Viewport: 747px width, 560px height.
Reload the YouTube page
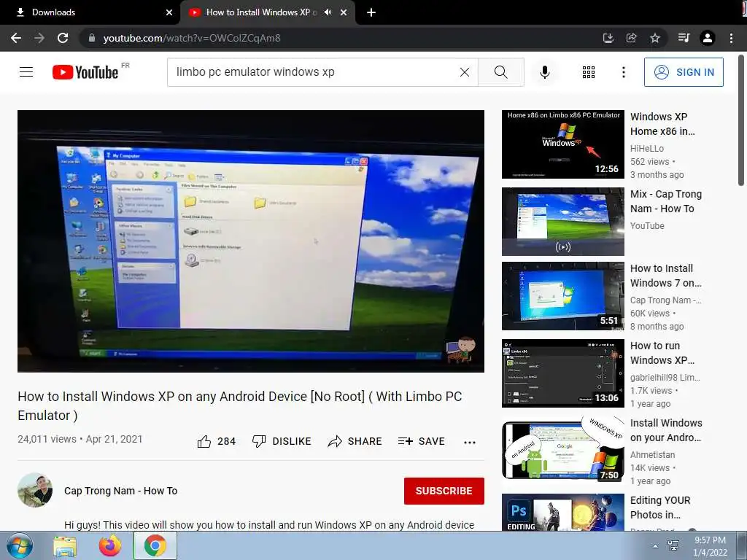coord(63,38)
